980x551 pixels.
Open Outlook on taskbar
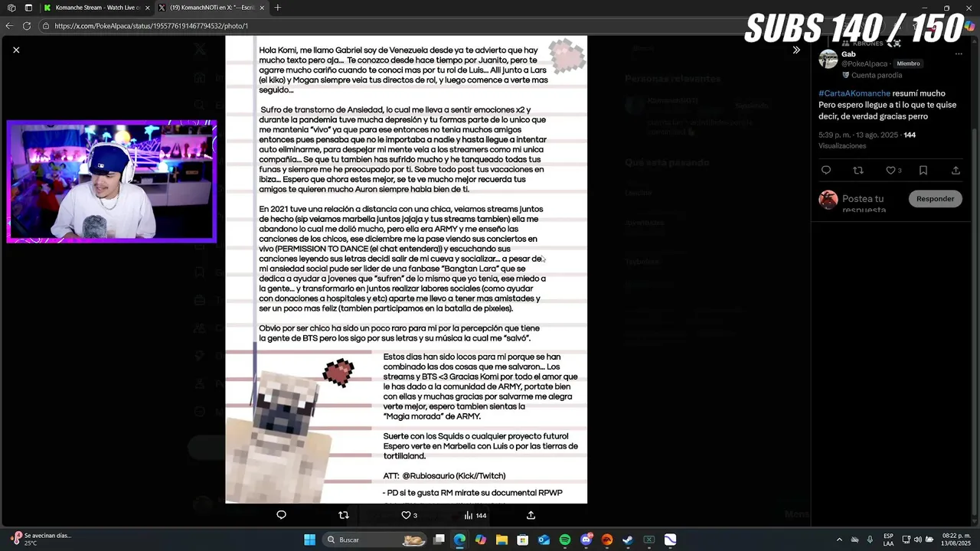544,540
